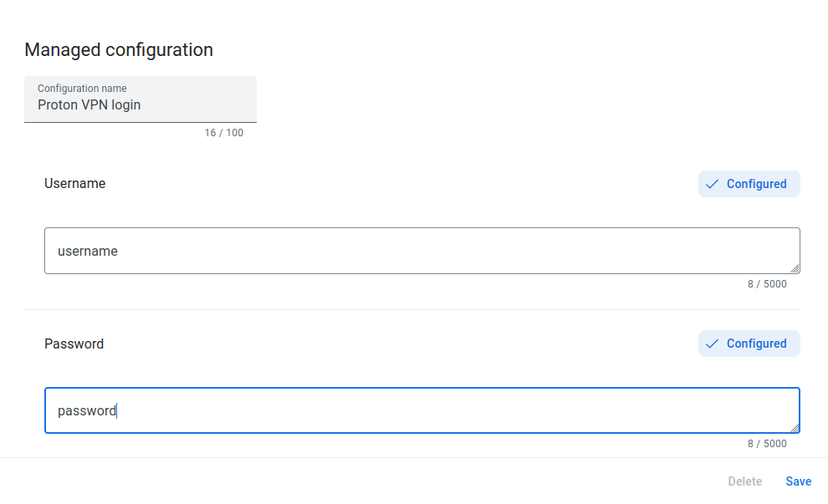828x504 pixels.
Task: Click the small "Configuration name" floating label
Action: point(82,89)
